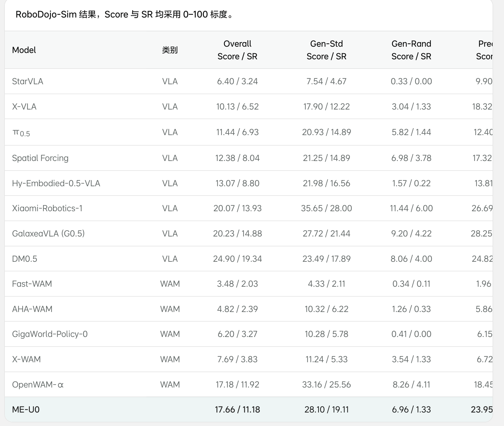
Task: Click the 6.40 / 3.24 Overall value for StarVLA
Action: pyautogui.click(x=237, y=81)
